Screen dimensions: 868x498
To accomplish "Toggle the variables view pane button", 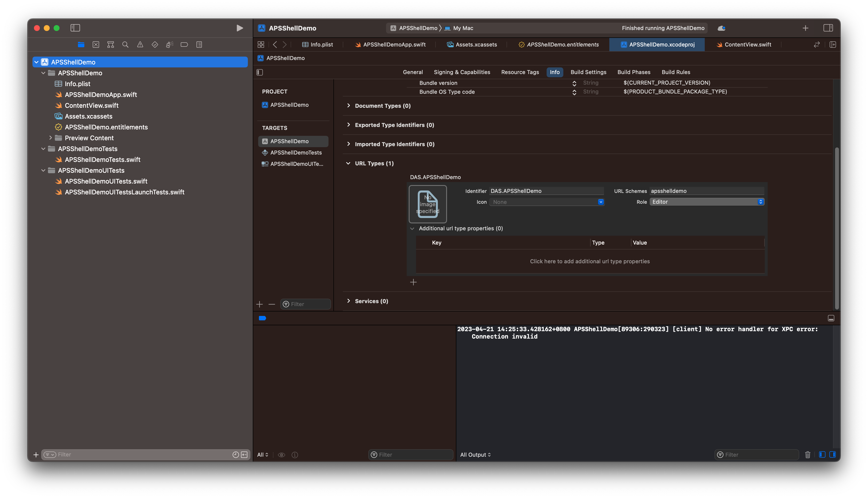I will tap(822, 454).
